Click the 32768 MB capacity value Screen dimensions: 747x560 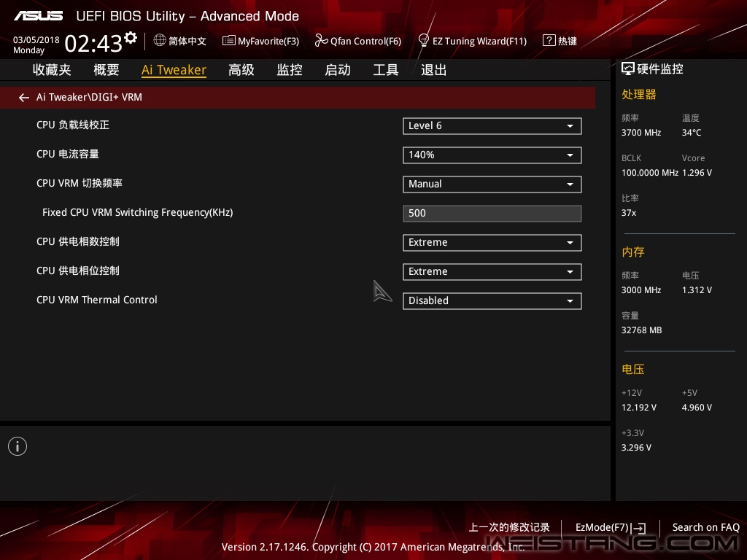[x=642, y=330]
